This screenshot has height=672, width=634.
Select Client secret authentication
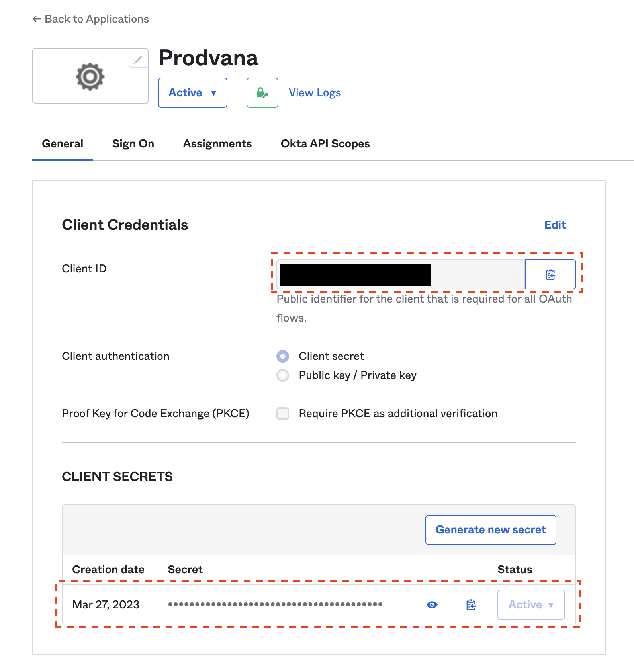(283, 356)
